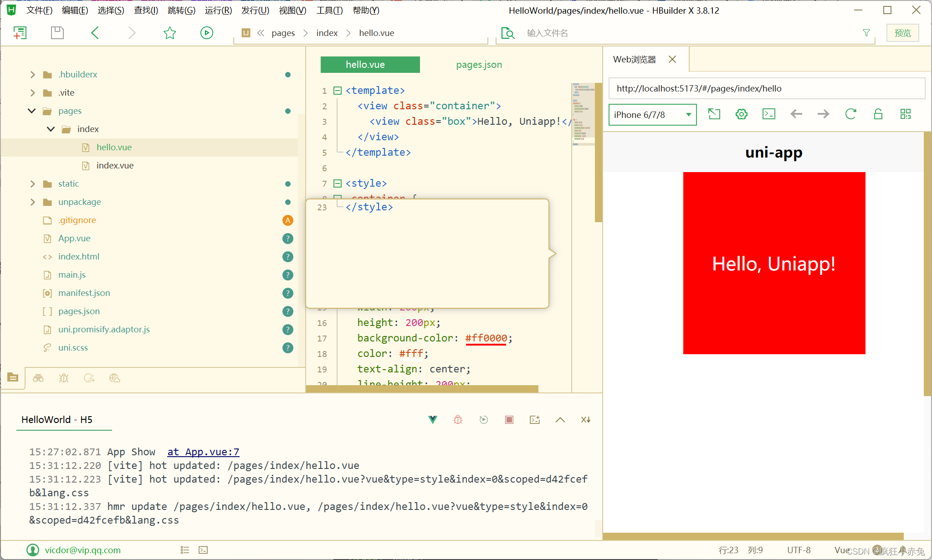Collapse the index folder
932x560 pixels.
[x=51, y=129]
